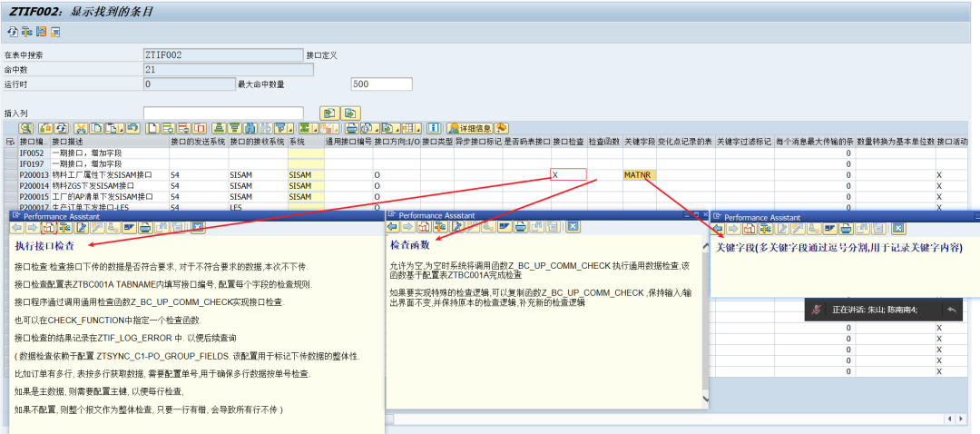Click the 接口检查 column header
The height and width of the screenshot is (434, 980).
click(568, 143)
